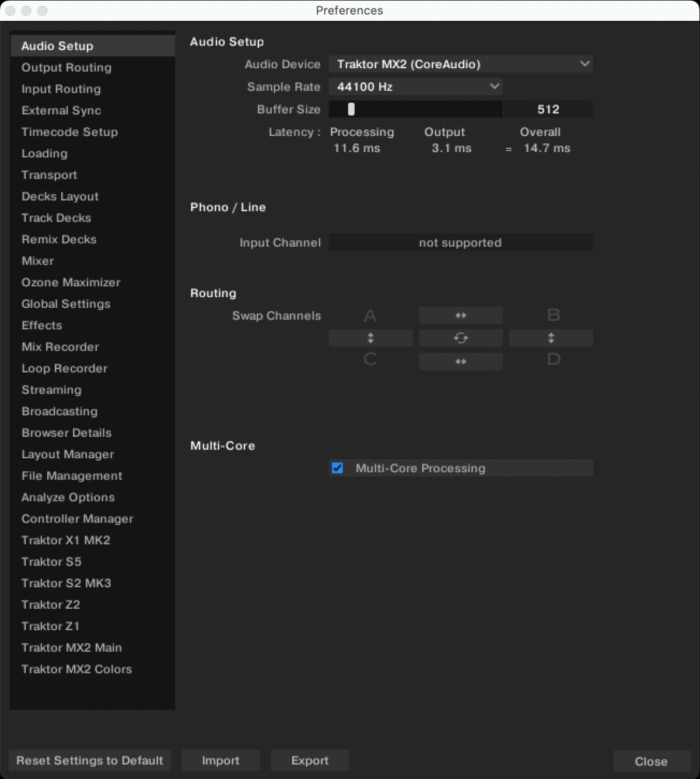Select the Broadcasting preferences section
Viewport: 700px width, 779px height.
[x=59, y=411]
